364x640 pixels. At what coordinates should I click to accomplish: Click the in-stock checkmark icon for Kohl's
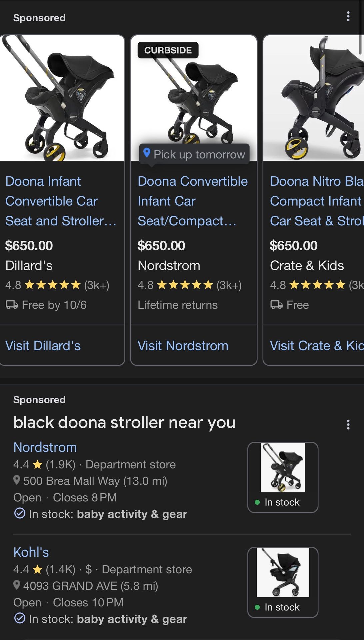click(20, 618)
